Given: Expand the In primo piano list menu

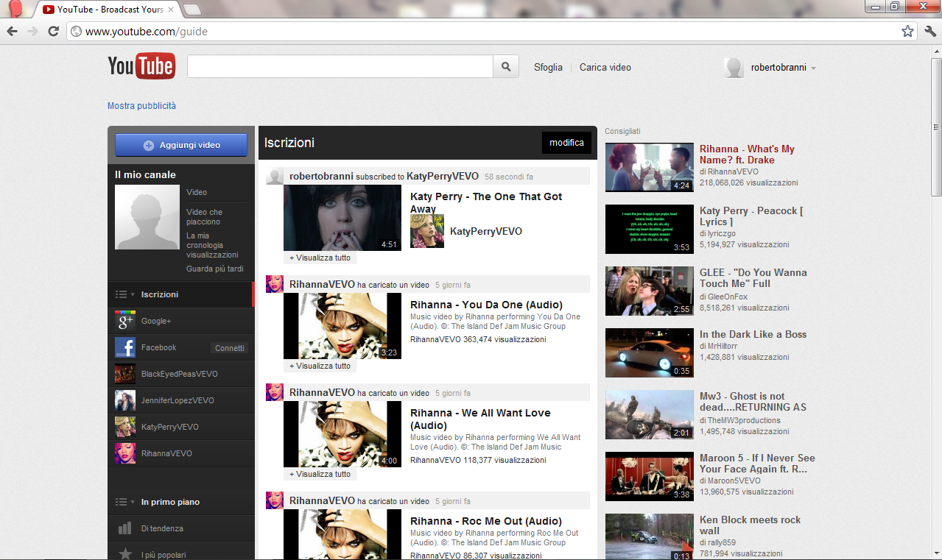Looking at the screenshot, I should point(124,502).
